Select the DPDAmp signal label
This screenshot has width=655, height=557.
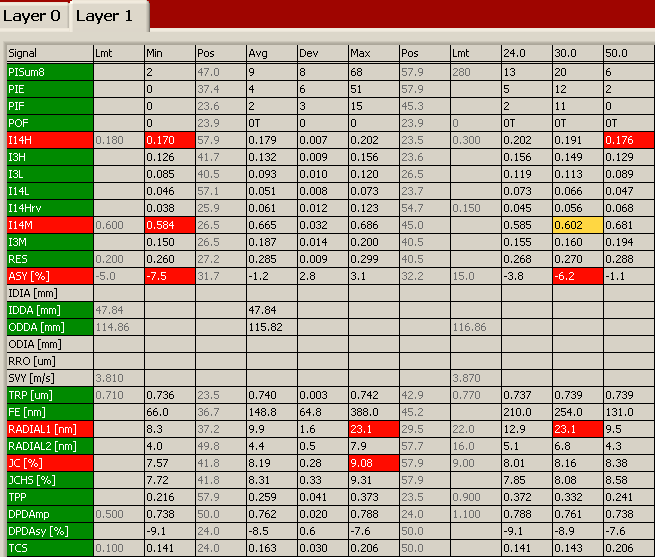click(x=50, y=514)
